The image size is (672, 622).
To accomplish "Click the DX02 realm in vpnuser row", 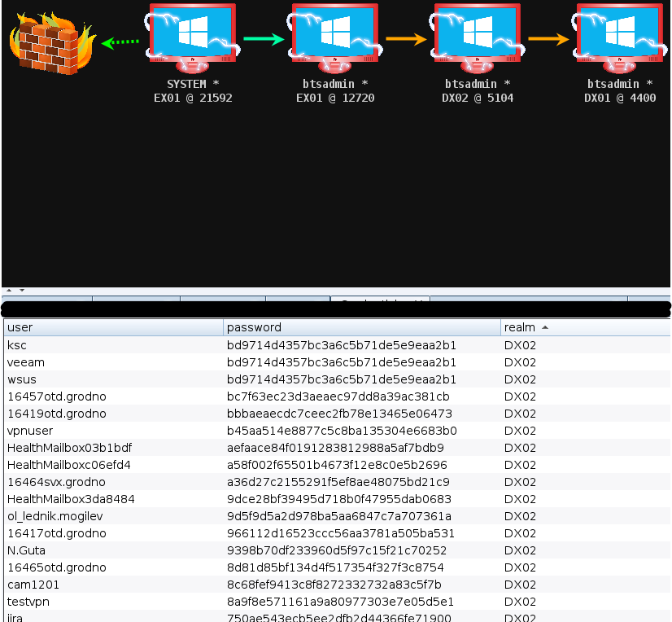I will click(x=520, y=431).
